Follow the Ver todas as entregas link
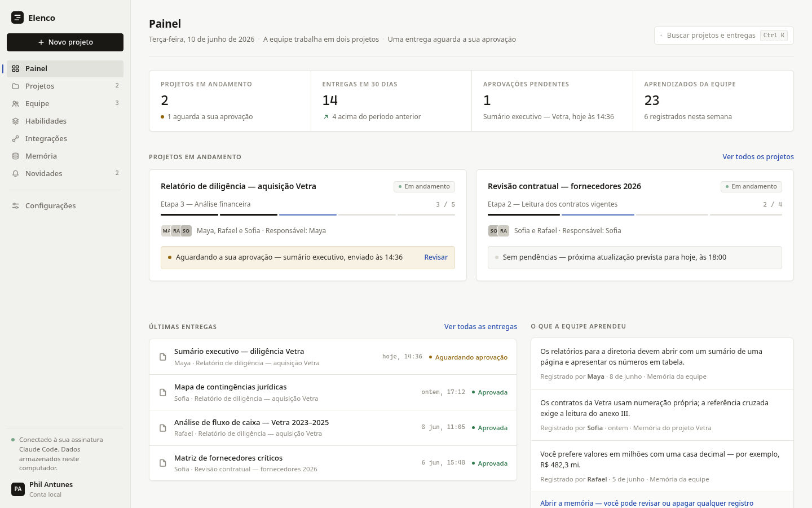Viewport: 812px width, 508px height. pyautogui.click(x=480, y=327)
